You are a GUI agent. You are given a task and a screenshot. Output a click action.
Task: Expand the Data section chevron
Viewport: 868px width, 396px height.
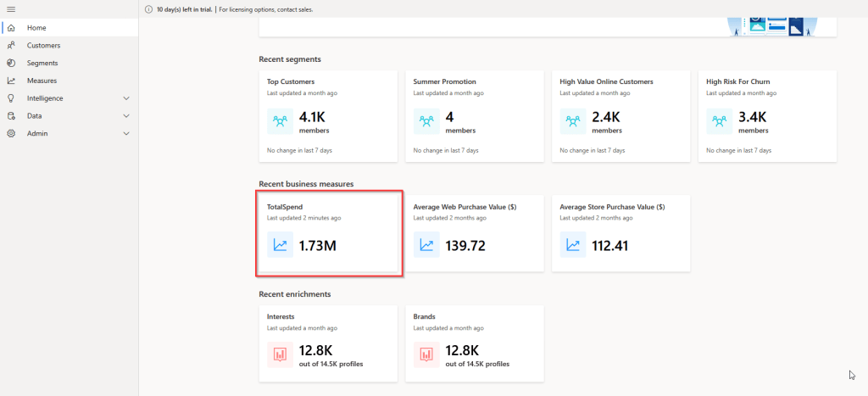point(126,116)
